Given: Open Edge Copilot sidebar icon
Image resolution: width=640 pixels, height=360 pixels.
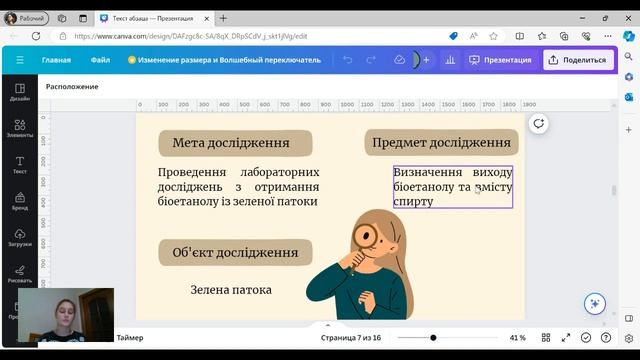Looking at the screenshot, I should tap(629, 36).
